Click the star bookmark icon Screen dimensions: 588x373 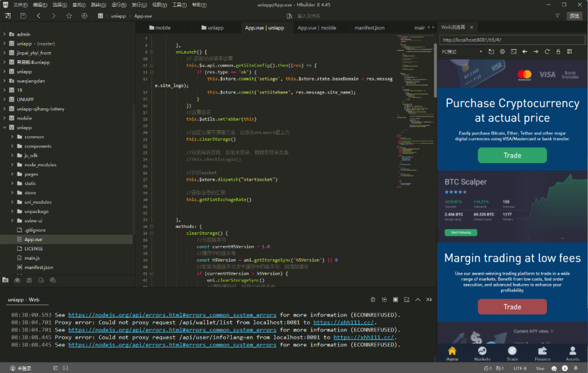pos(69,16)
